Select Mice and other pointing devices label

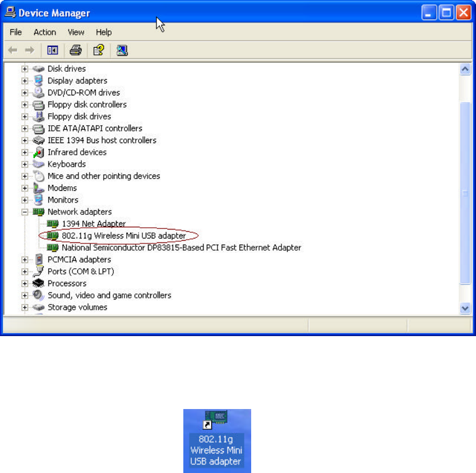104,176
